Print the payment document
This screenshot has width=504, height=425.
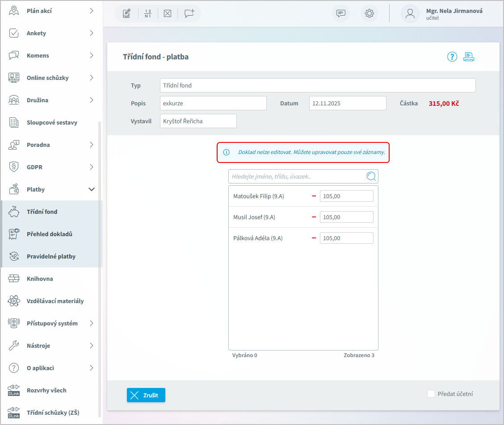coord(468,57)
